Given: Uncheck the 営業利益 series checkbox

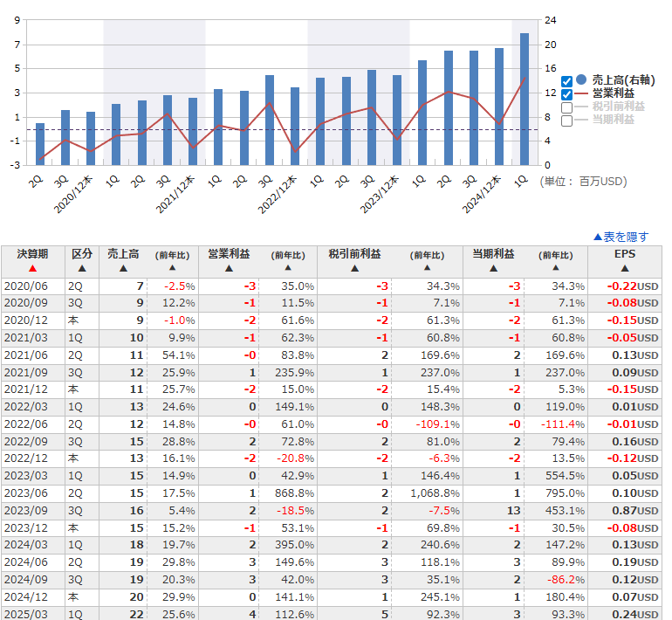Looking at the screenshot, I should tap(567, 93).
